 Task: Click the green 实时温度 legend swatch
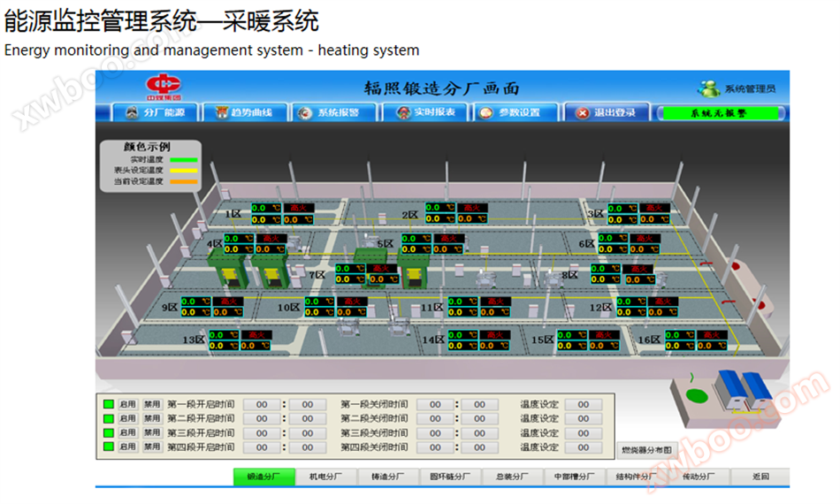184,160
